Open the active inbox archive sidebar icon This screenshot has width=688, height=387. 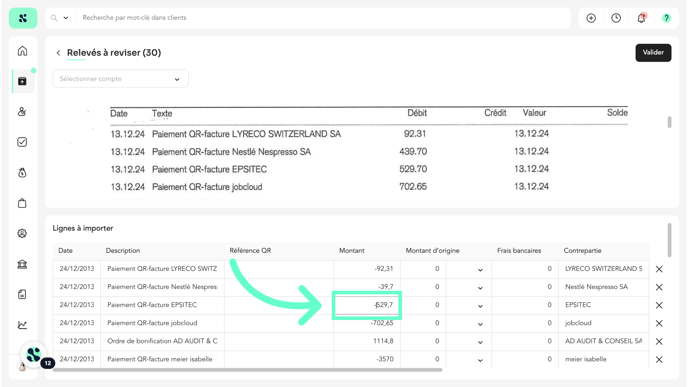point(22,81)
